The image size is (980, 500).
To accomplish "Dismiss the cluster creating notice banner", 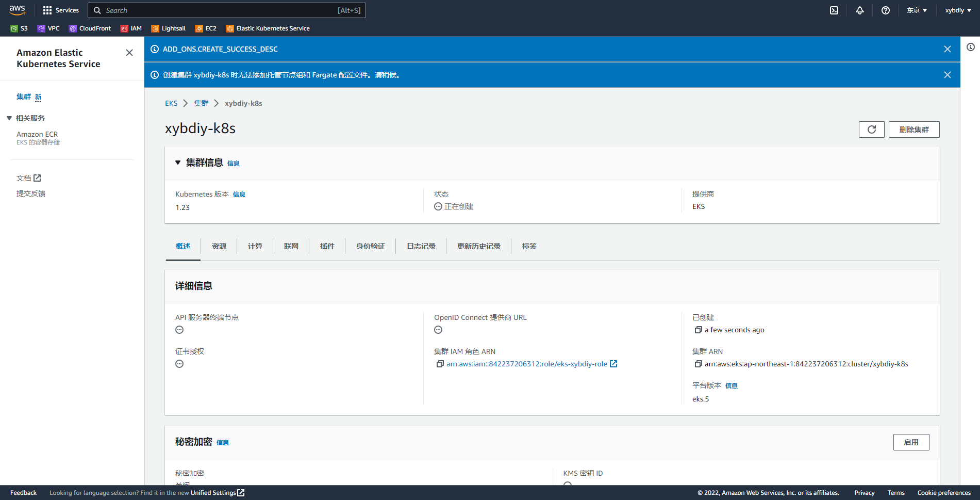I will [x=948, y=75].
